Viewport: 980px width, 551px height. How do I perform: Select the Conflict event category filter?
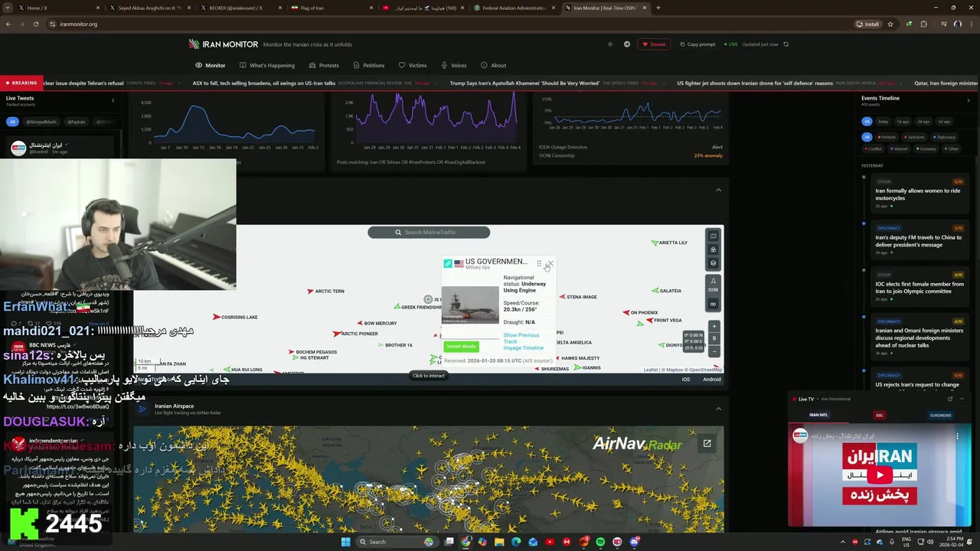click(873, 149)
